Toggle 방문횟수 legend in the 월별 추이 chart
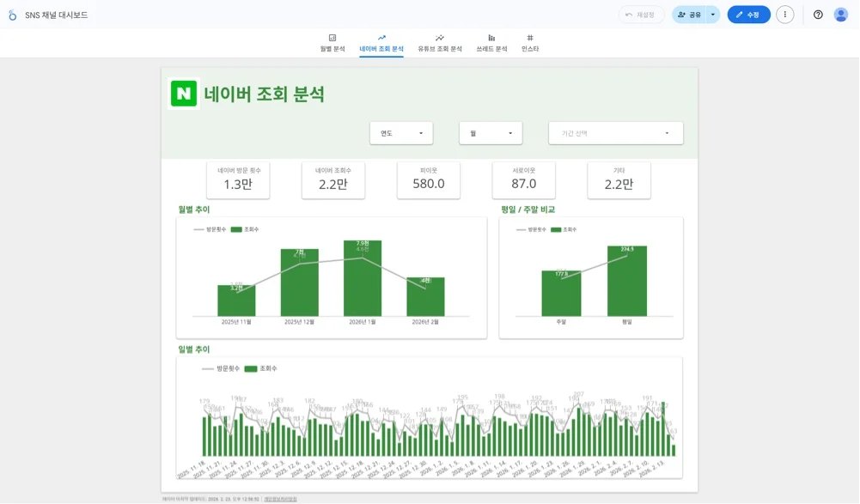This screenshot has height=504, width=860. pyautogui.click(x=210, y=229)
